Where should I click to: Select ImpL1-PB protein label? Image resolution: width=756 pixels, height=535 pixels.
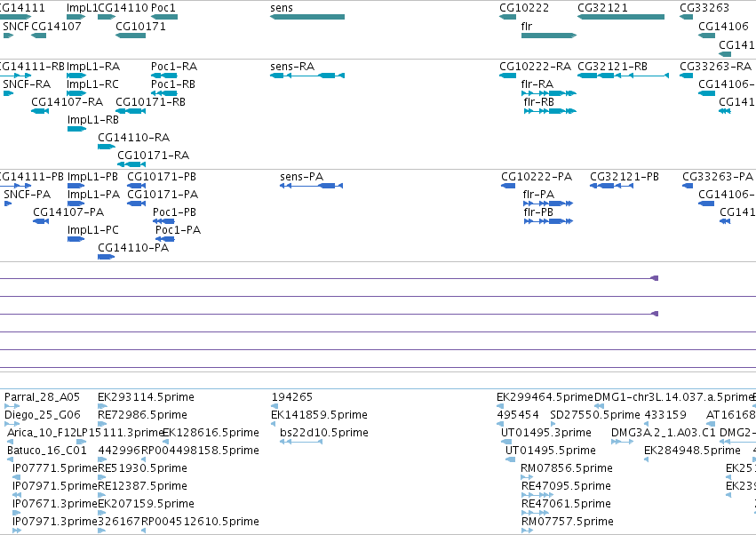tap(92, 177)
